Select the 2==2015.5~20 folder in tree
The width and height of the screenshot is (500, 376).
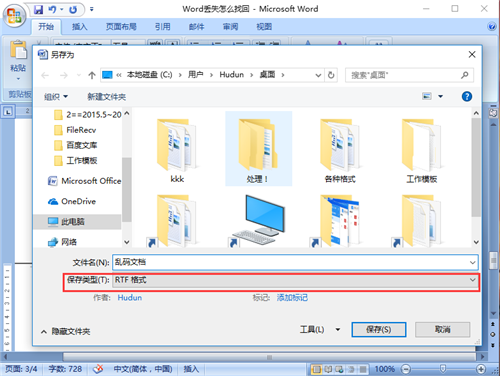(87, 115)
